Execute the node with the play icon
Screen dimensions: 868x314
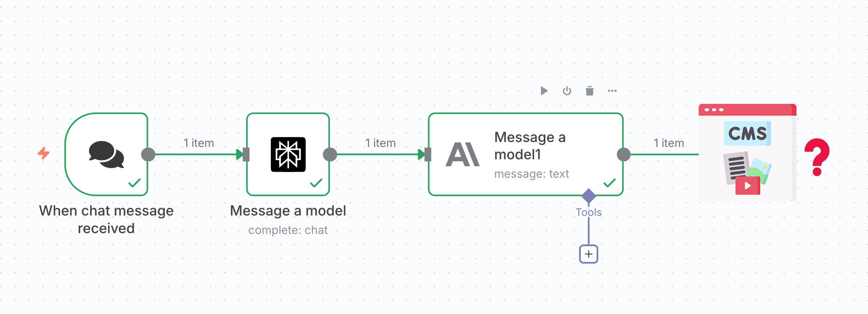click(x=544, y=91)
